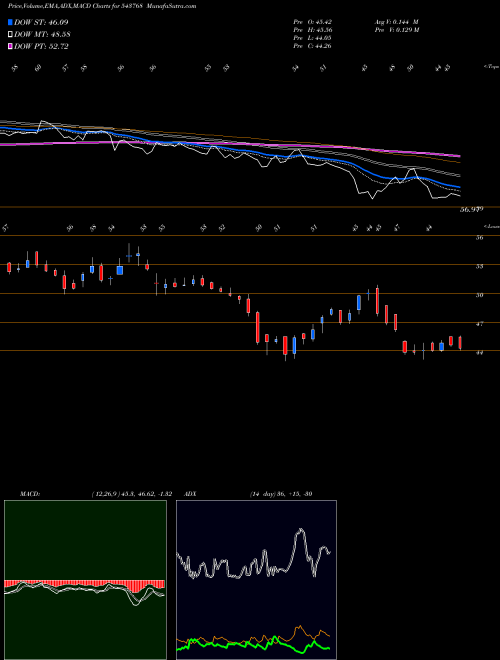Click the chart title mentioning MunafaSutra.com
The height and width of the screenshot is (660, 500).
point(102,6)
